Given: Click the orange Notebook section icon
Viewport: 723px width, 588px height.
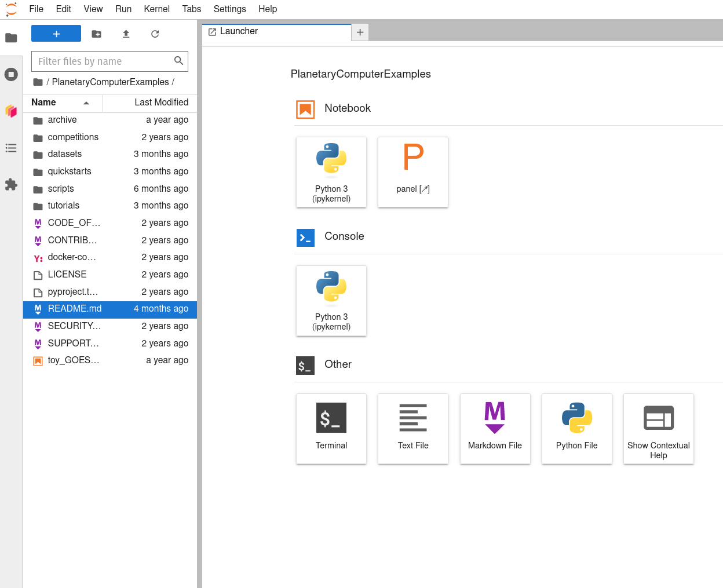Looking at the screenshot, I should [x=305, y=109].
